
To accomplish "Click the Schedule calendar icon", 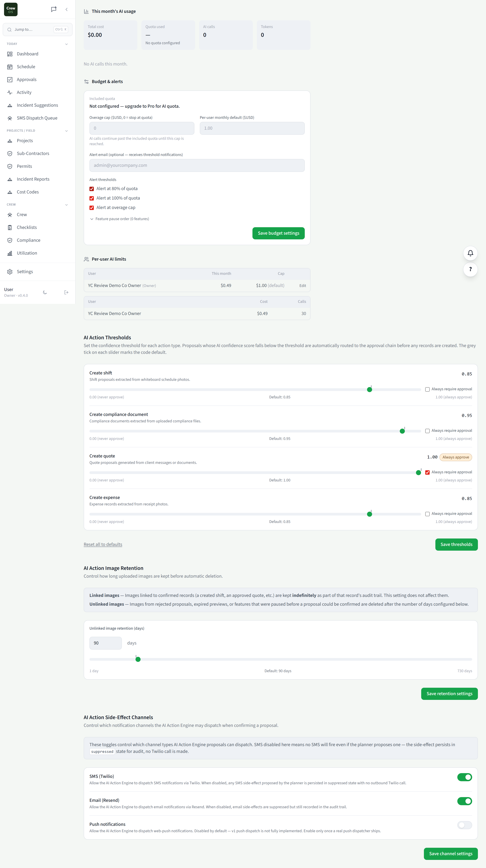I will (x=10, y=67).
